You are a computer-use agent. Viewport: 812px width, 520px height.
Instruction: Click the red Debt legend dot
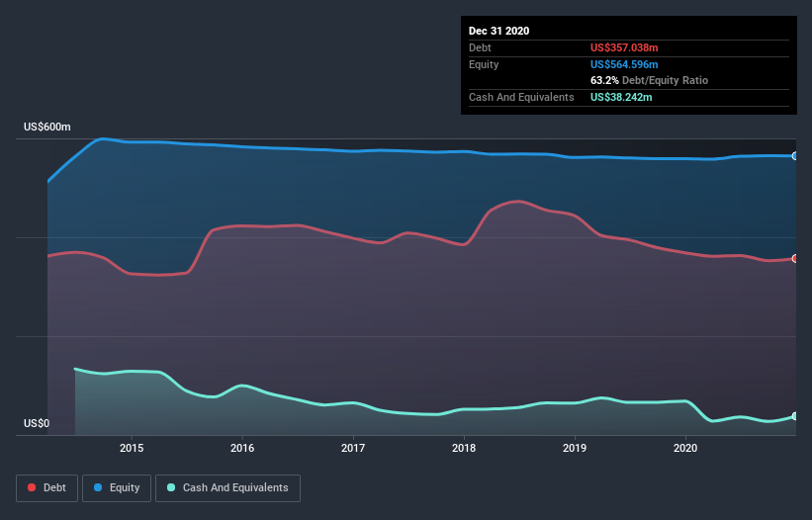pos(32,487)
